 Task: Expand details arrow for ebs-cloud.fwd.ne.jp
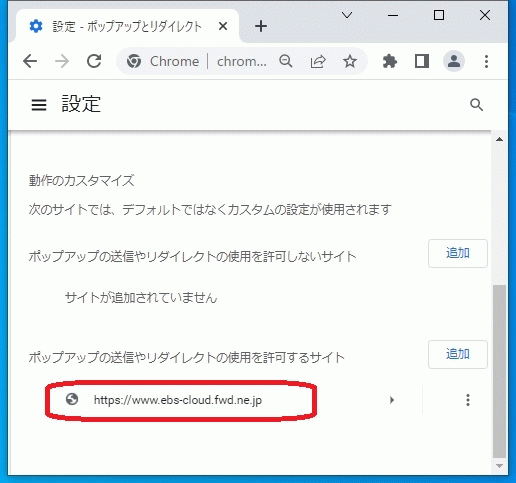point(392,400)
